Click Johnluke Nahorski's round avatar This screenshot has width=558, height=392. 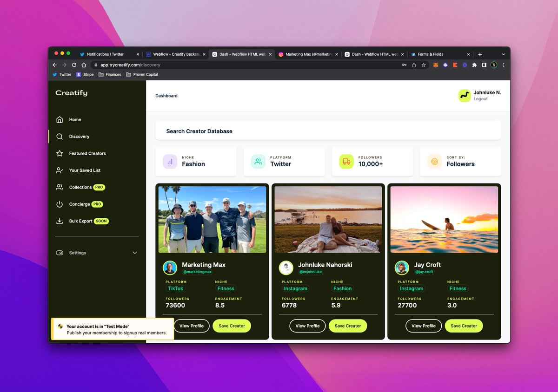[286, 268]
